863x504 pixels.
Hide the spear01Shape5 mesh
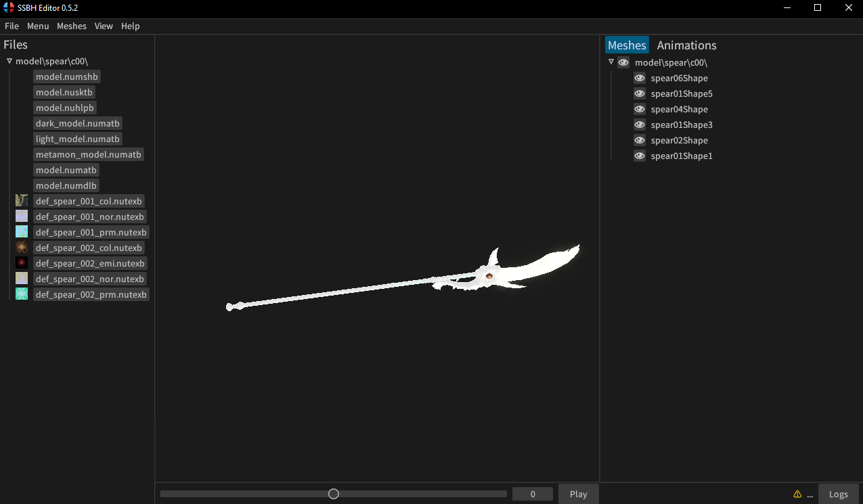click(640, 93)
